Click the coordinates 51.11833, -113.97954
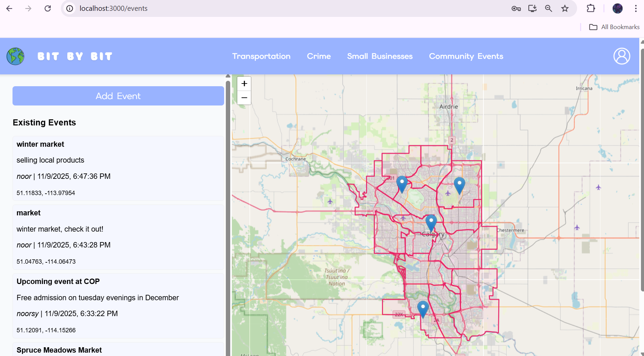 [x=46, y=193]
